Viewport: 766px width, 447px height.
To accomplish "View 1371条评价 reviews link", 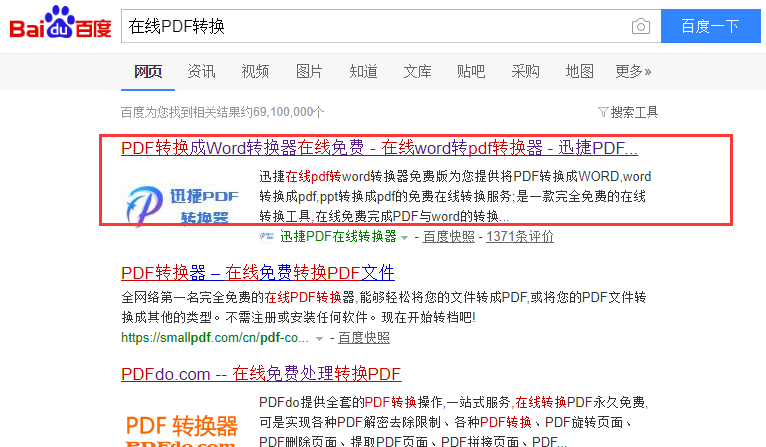I will click(520, 236).
